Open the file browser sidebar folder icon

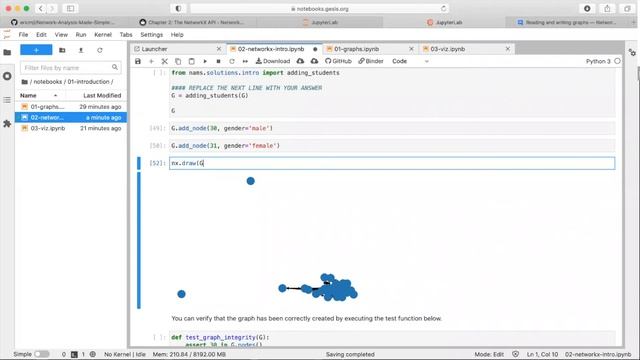[x=7, y=52]
